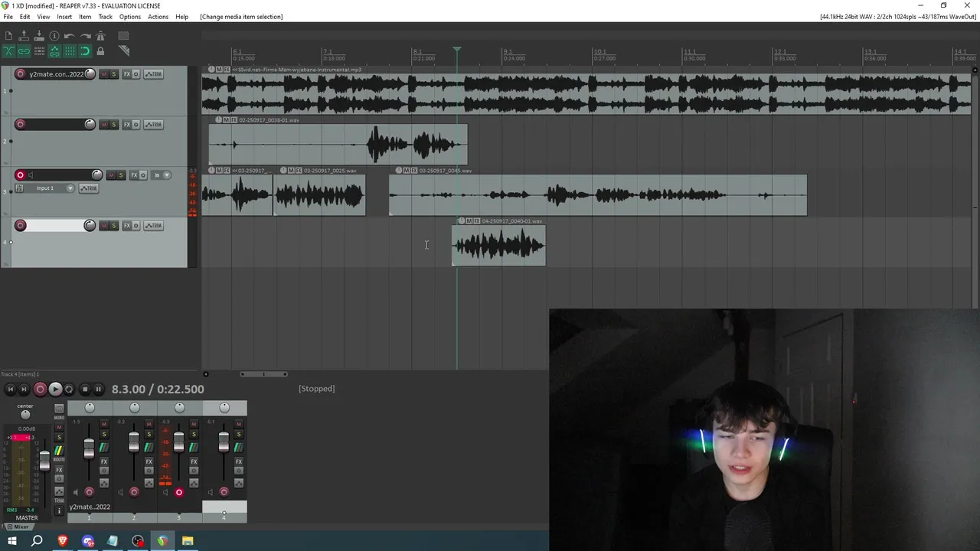
Task: Arm y2mate track for recording
Action: 20,74
